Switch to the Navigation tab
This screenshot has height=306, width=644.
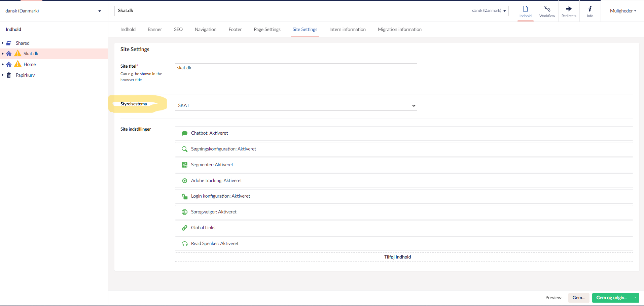tap(205, 30)
